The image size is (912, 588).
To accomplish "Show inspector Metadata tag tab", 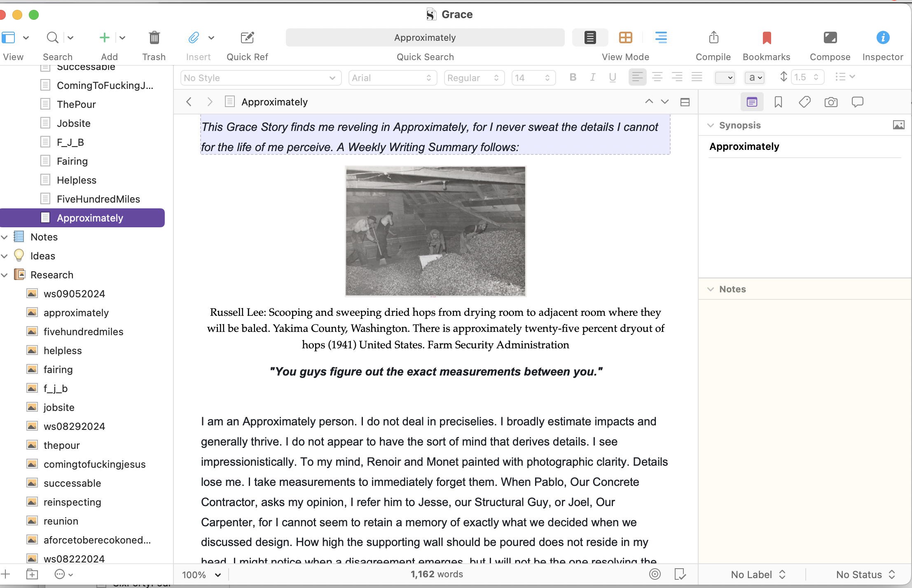I will [x=804, y=102].
